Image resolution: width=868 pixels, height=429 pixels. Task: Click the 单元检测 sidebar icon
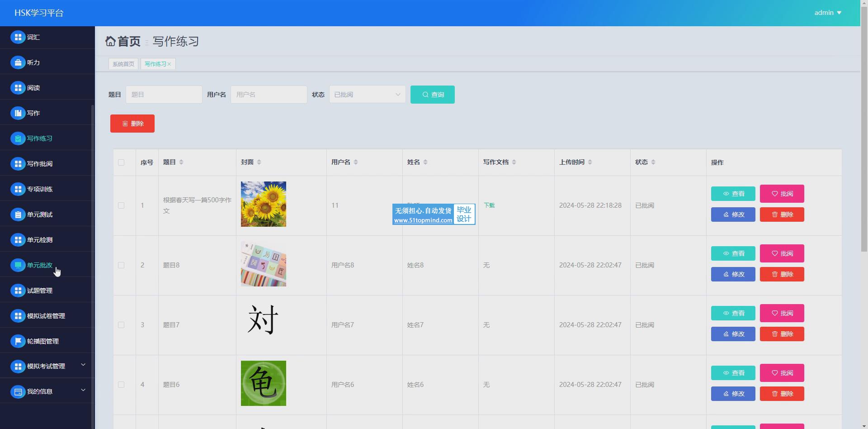(18, 240)
